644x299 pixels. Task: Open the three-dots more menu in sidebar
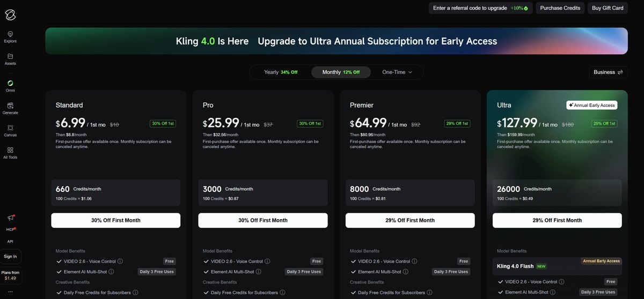[x=10, y=292]
